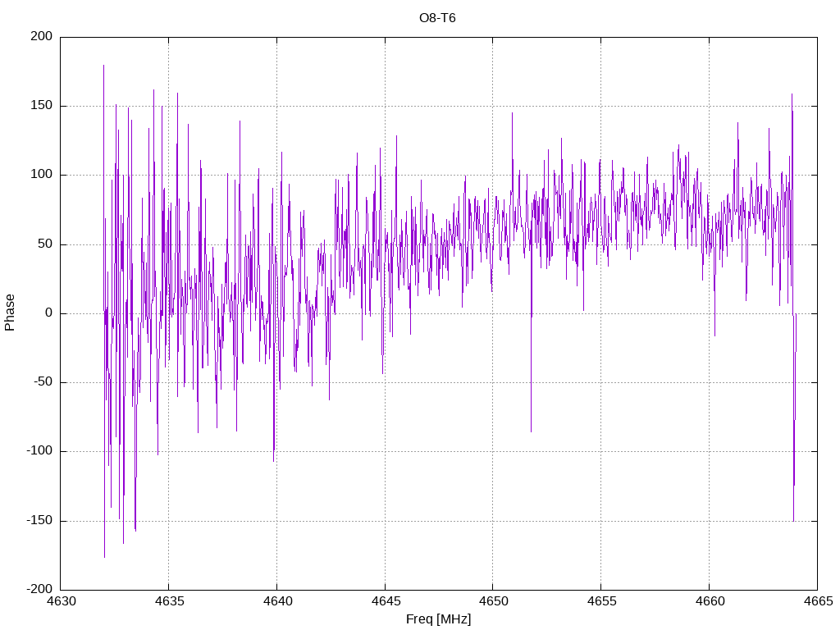The height and width of the screenshot is (630, 840).
Task: Click the y-axis tick label 100
Action: tap(42, 175)
